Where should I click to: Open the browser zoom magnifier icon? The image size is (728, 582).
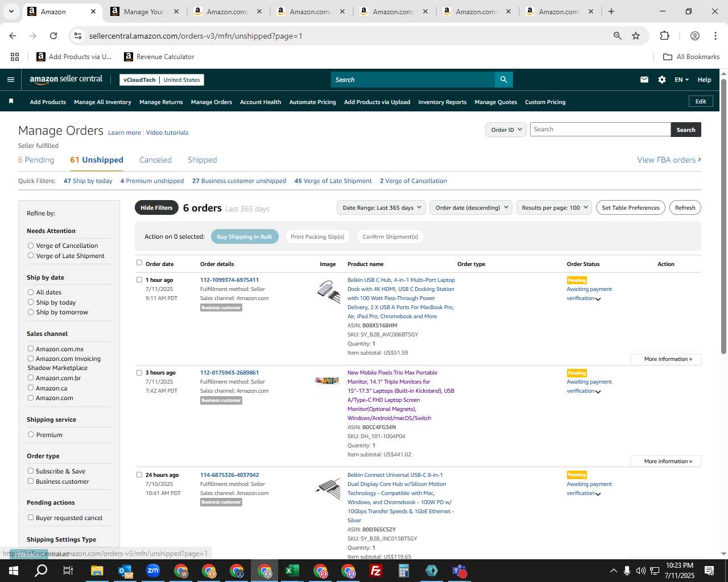(x=617, y=36)
